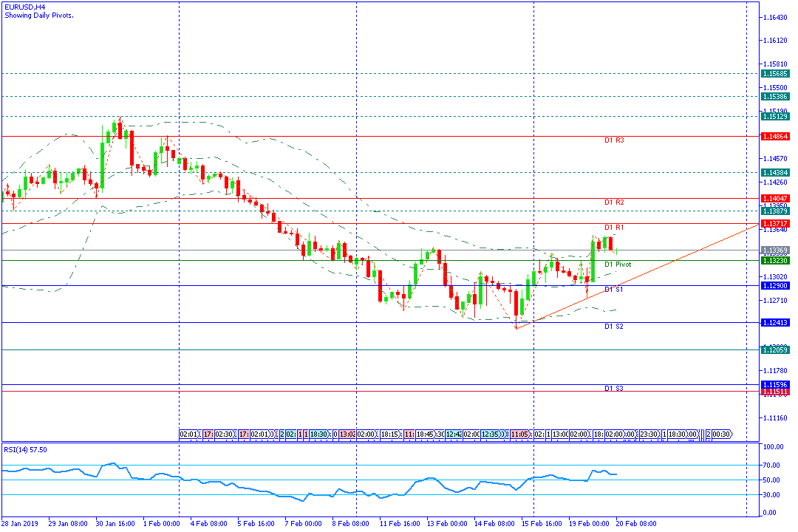Select the D1 R1 resistance label
798x532 pixels.
coord(614,227)
